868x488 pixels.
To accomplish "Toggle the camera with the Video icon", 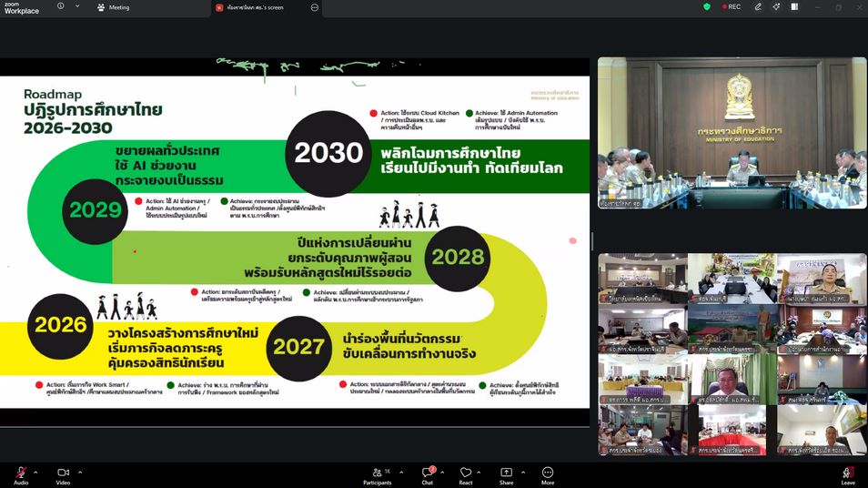I will (x=63, y=473).
